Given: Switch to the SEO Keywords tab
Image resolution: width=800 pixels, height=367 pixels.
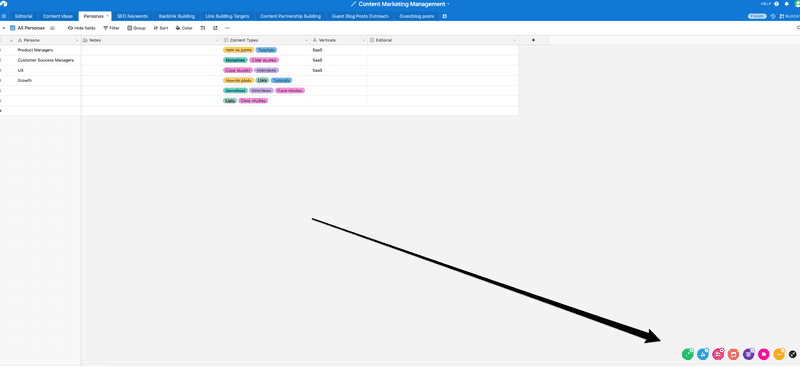Looking at the screenshot, I should [x=133, y=16].
